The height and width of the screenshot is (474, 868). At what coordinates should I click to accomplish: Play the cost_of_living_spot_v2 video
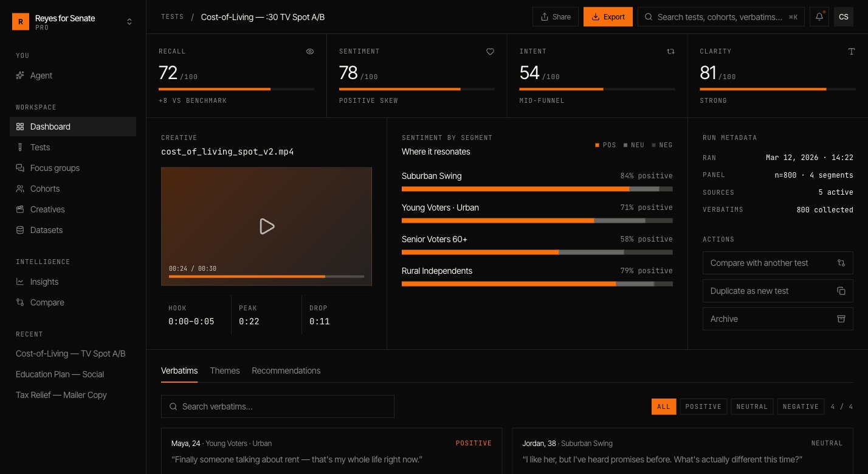[x=266, y=226]
